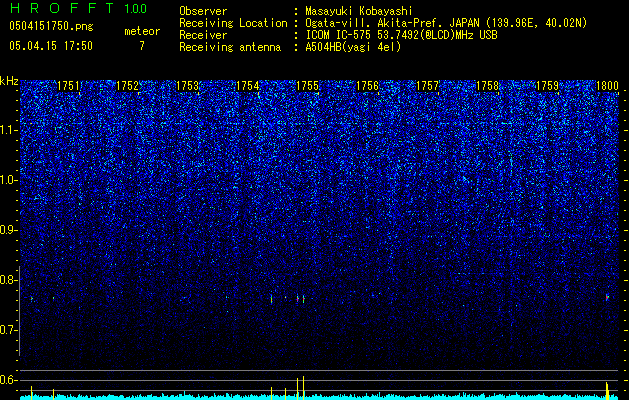
Task: Click the 0.6 kHz axis label
Action: point(9,380)
